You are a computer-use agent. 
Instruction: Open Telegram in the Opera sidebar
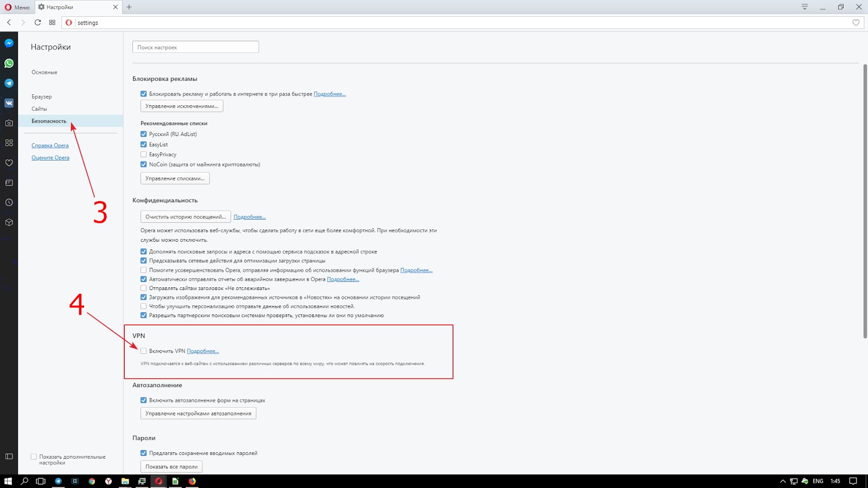coord(9,83)
